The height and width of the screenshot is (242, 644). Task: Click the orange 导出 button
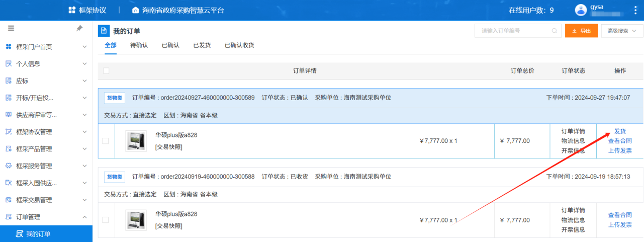tap(581, 31)
